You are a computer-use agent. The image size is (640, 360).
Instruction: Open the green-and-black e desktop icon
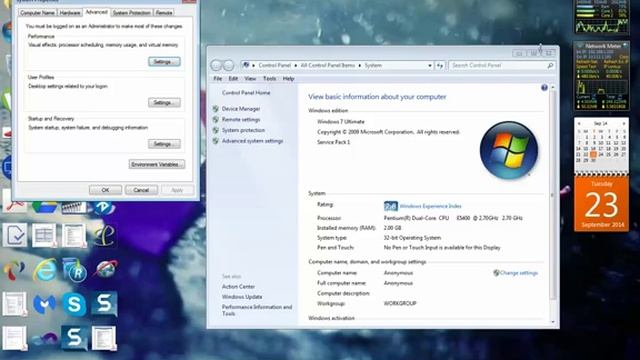104,235
